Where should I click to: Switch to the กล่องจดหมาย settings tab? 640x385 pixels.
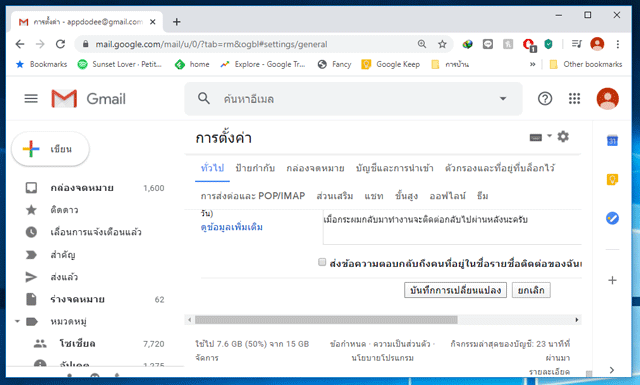tap(315, 168)
